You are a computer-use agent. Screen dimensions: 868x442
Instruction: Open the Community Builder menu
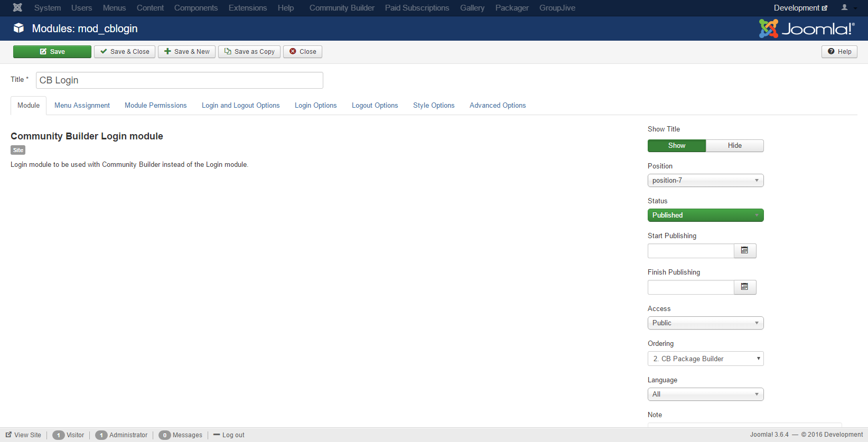(342, 8)
